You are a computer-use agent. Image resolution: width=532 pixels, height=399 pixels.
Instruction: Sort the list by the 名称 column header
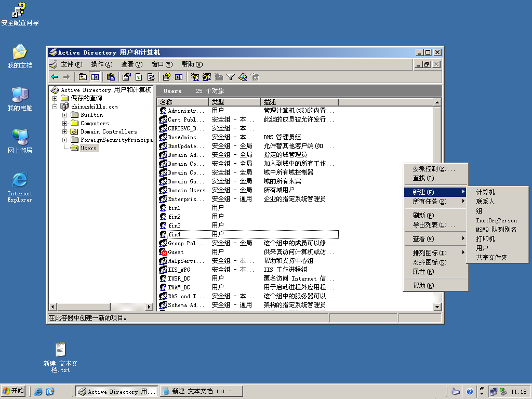coord(183,102)
